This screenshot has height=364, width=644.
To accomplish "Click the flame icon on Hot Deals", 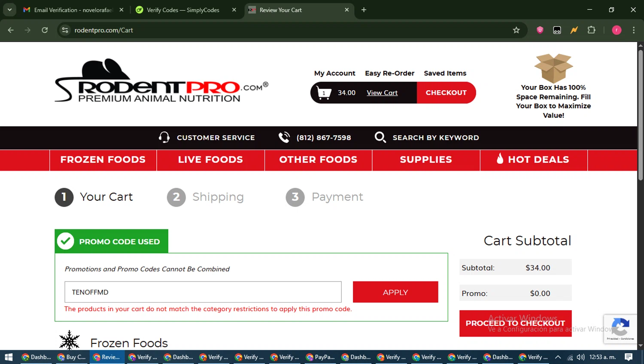I will pos(500,159).
